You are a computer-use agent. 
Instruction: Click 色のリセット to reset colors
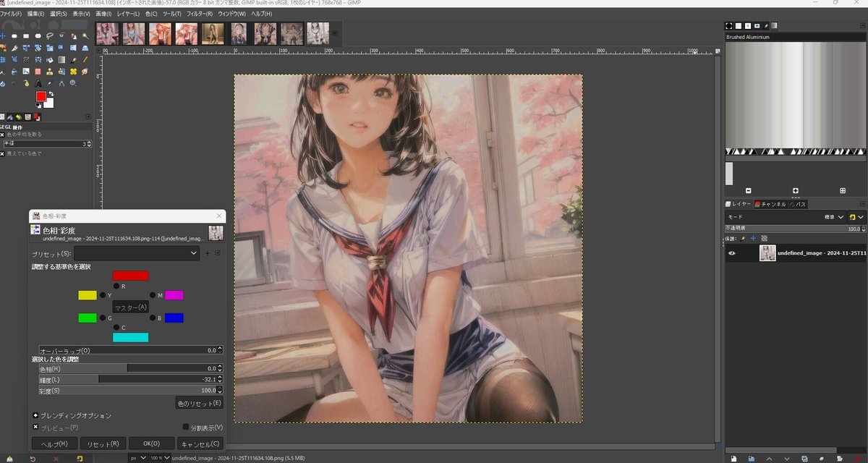click(x=198, y=404)
